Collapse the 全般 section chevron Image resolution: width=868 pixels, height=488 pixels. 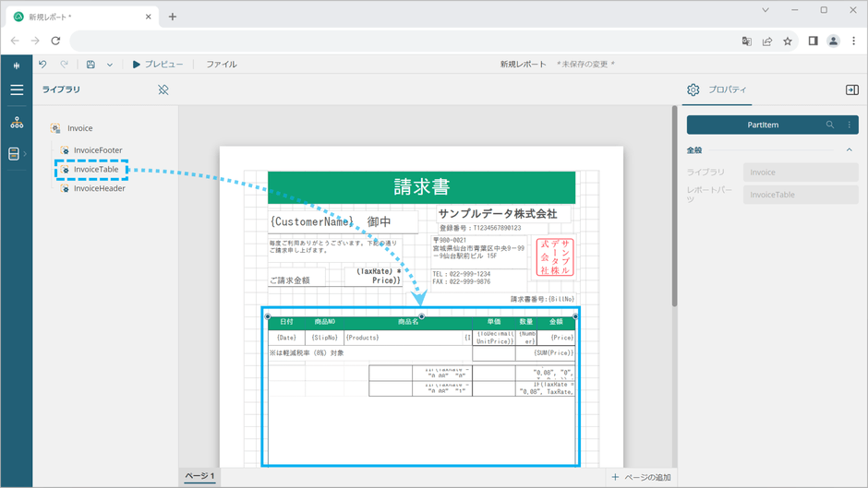point(850,150)
